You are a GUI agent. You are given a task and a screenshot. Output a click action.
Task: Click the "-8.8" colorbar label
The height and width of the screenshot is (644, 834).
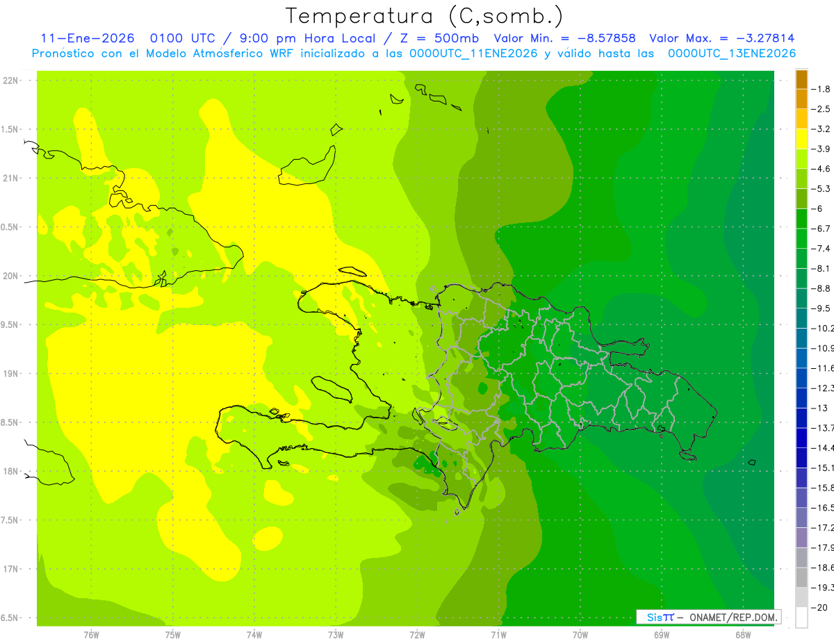[821, 288]
